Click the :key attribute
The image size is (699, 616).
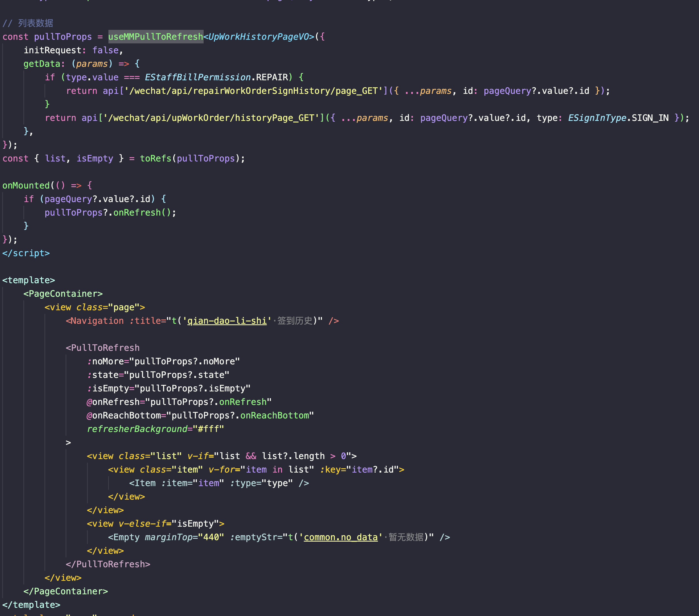tap(330, 469)
